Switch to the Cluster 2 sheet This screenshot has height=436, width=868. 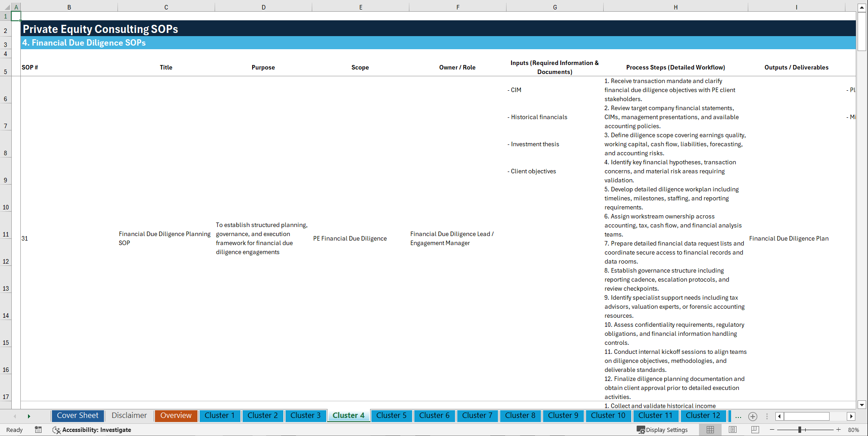(263, 416)
